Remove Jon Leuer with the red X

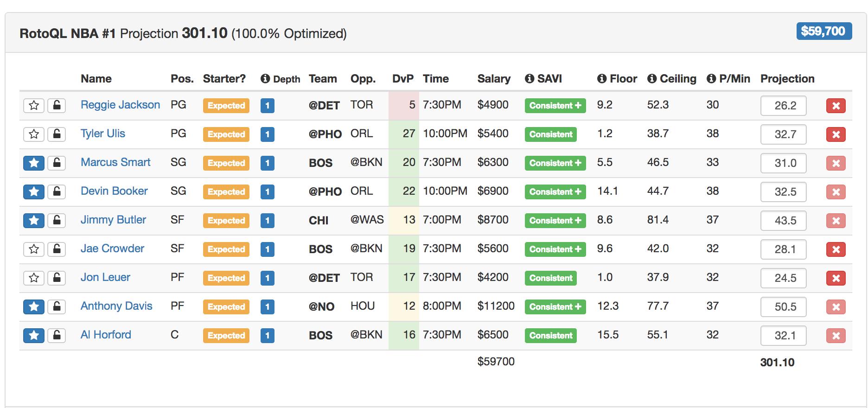tap(836, 278)
